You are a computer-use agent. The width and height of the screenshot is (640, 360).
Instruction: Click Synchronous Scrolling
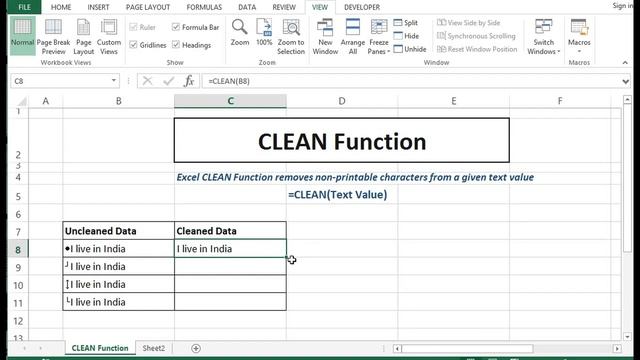tap(476, 36)
